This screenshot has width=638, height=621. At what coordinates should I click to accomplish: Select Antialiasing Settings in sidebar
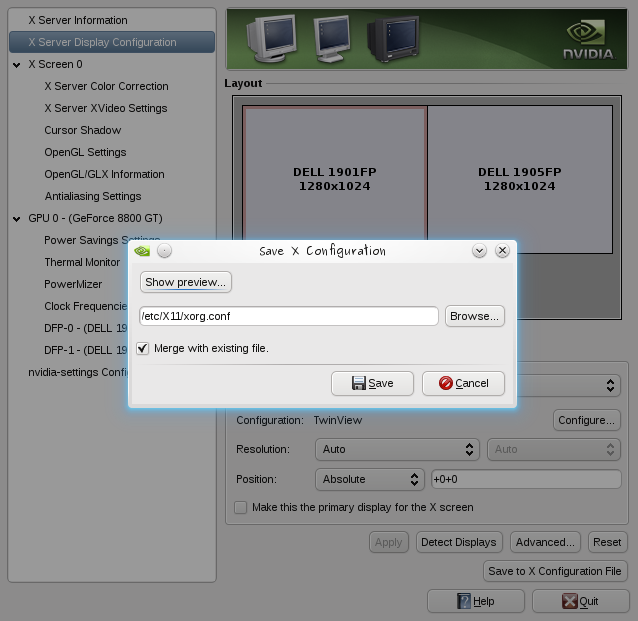tap(92, 196)
